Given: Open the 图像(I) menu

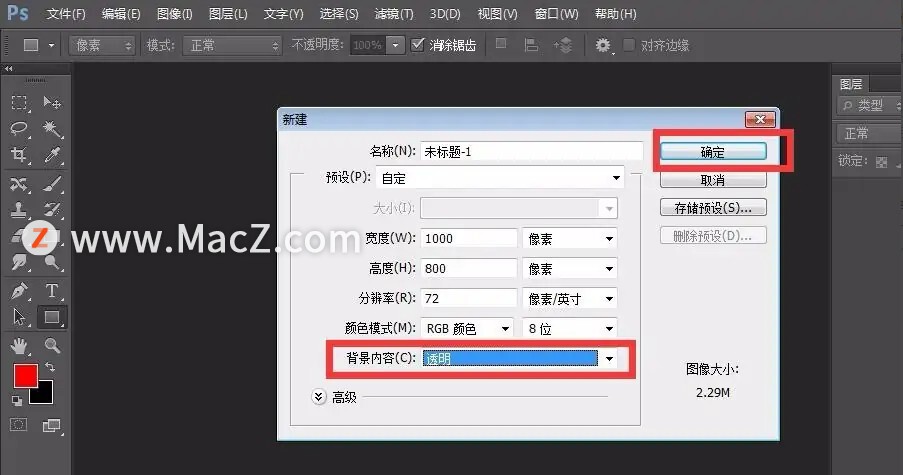Looking at the screenshot, I should 174,14.
